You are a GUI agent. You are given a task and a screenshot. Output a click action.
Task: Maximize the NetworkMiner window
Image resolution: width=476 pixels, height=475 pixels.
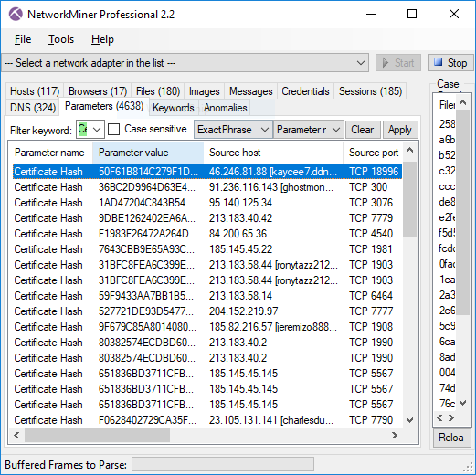point(412,14)
